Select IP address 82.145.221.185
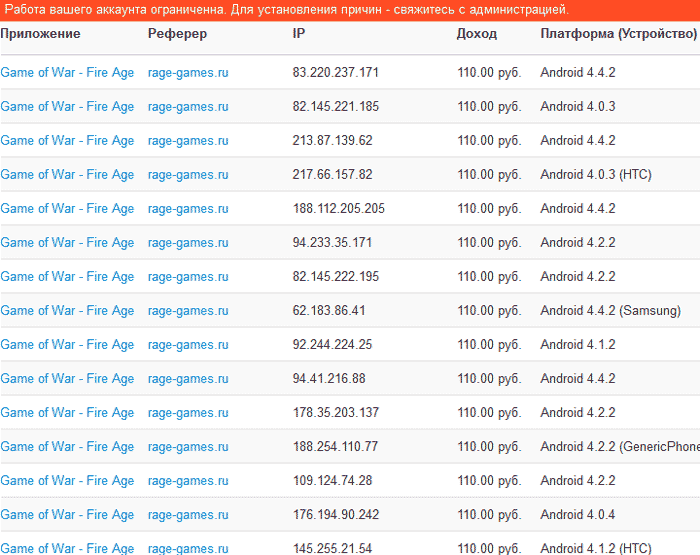 (335, 106)
